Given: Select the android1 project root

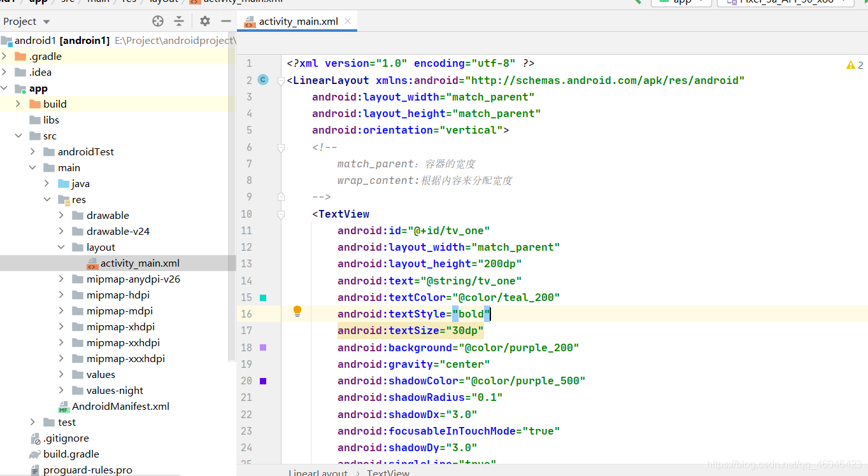Looking at the screenshot, I should (118, 40).
